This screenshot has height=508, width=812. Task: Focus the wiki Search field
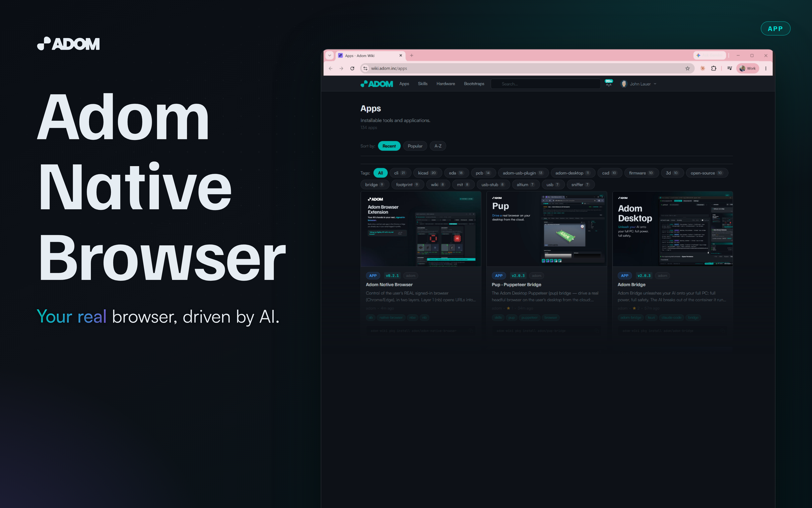click(545, 84)
